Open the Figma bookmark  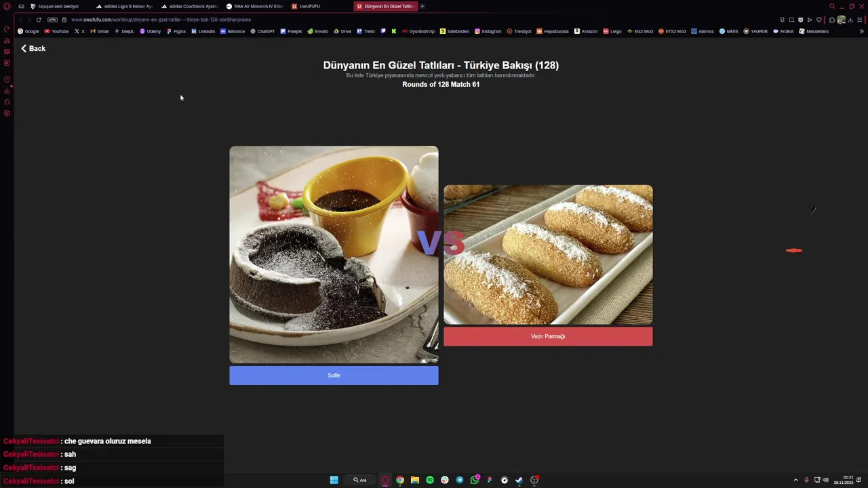point(176,31)
